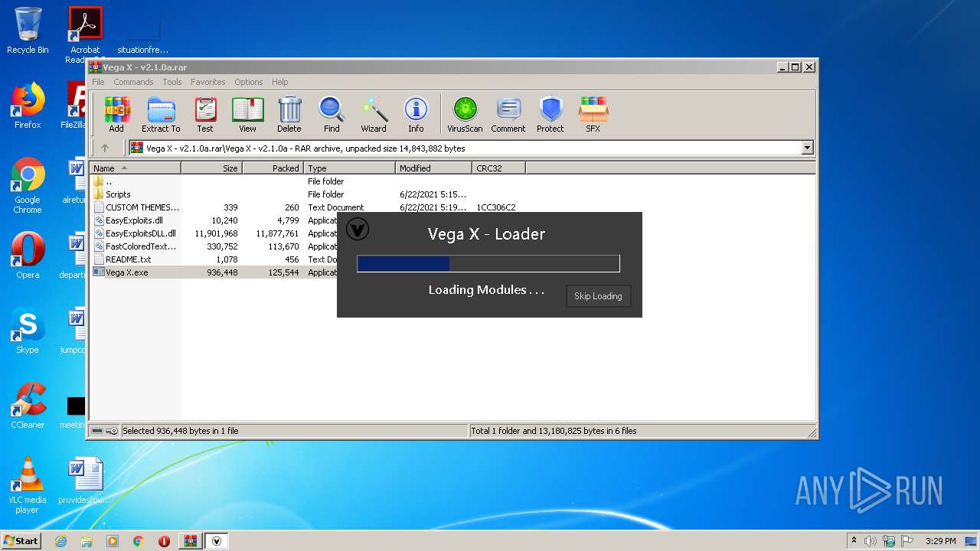Sort by CRC32 column header
This screenshot has height=551, width=980.
pyautogui.click(x=499, y=168)
